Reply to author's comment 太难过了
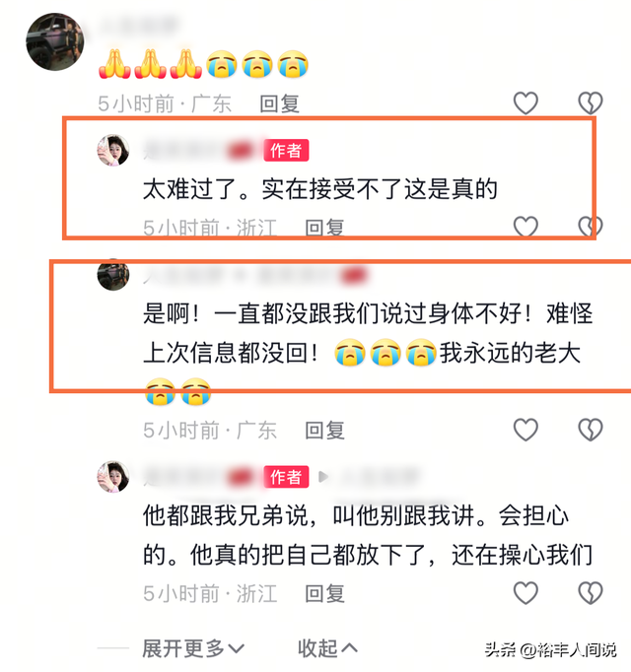The image size is (631, 672). (x=324, y=228)
